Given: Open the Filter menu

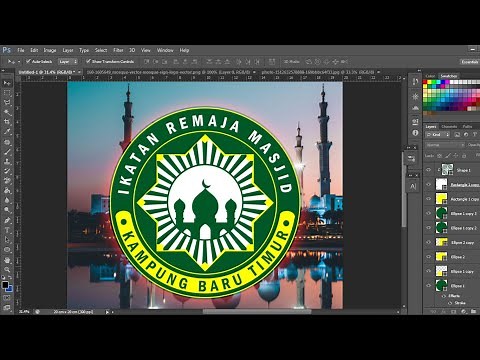Looking at the screenshot, I should point(118,50).
